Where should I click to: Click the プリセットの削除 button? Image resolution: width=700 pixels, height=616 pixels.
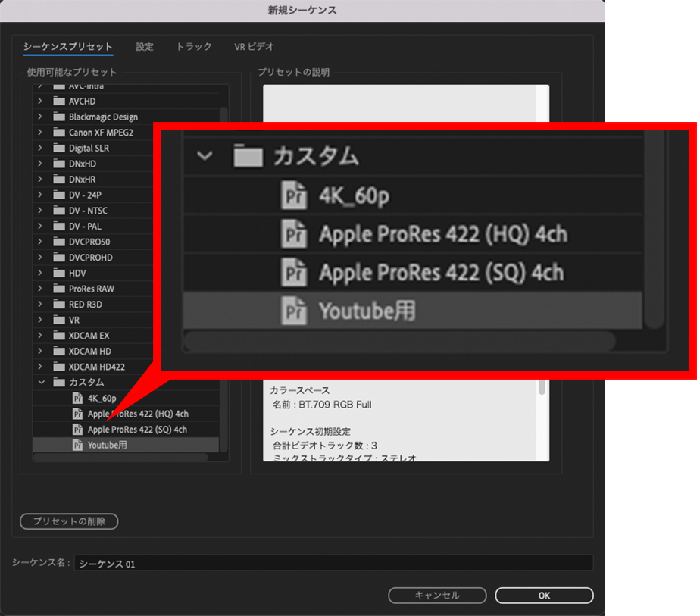tap(69, 521)
